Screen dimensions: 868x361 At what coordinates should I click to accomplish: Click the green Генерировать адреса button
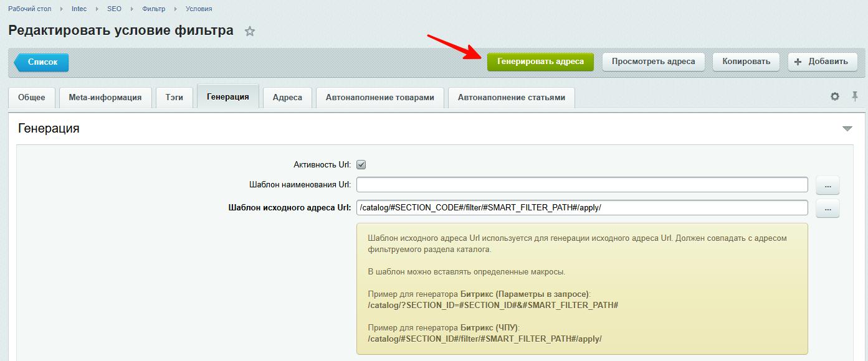(x=540, y=62)
